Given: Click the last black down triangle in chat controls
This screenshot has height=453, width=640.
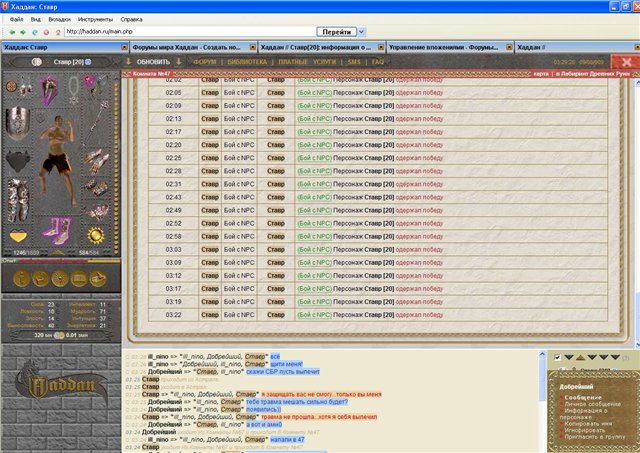Looking at the screenshot, I should (616, 357).
